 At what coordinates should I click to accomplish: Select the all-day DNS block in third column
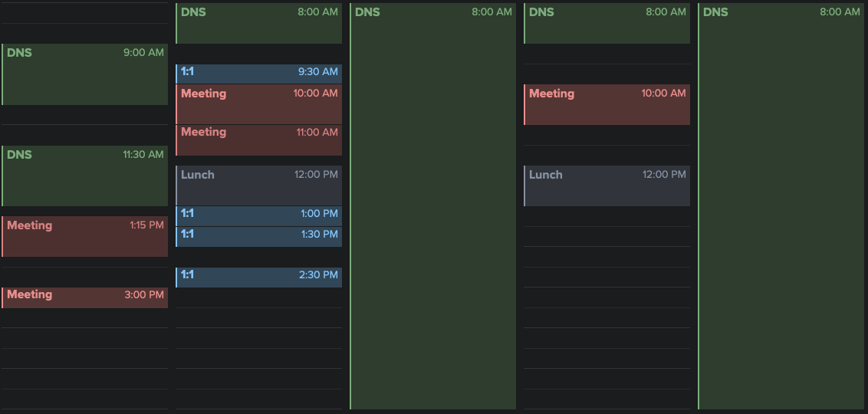[433, 206]
